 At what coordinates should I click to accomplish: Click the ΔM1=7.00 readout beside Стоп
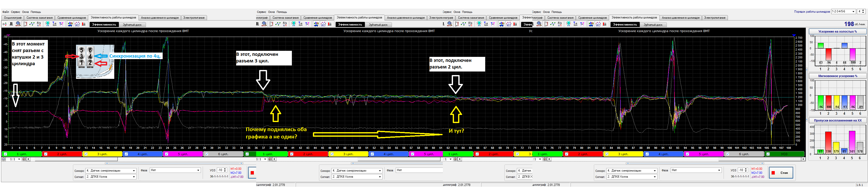coord(758,177)
